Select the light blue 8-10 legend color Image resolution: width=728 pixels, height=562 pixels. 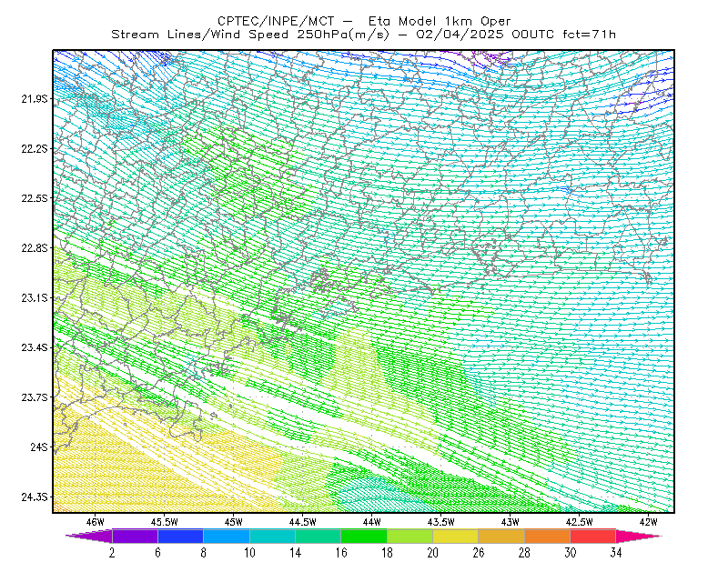[227, 536]
